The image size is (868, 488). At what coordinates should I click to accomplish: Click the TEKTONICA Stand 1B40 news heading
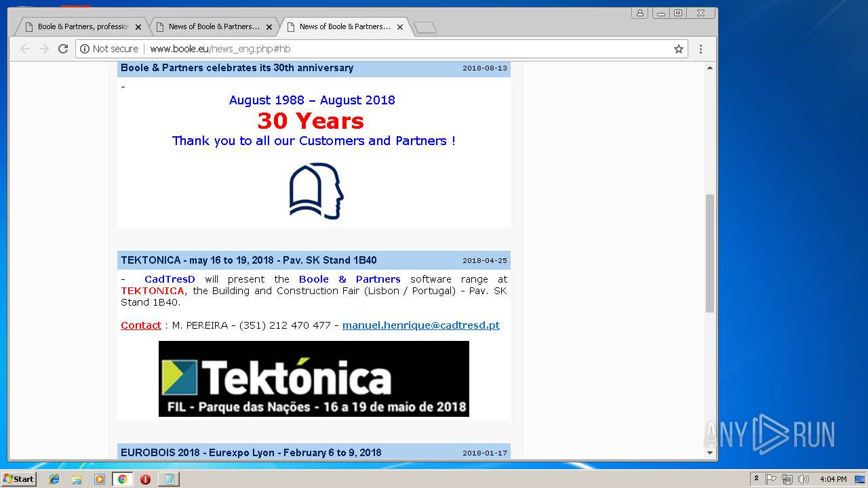249,260
